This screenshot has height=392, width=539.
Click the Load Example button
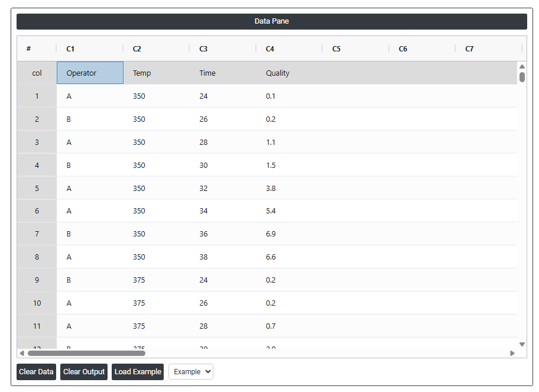(x=138, y=372)
